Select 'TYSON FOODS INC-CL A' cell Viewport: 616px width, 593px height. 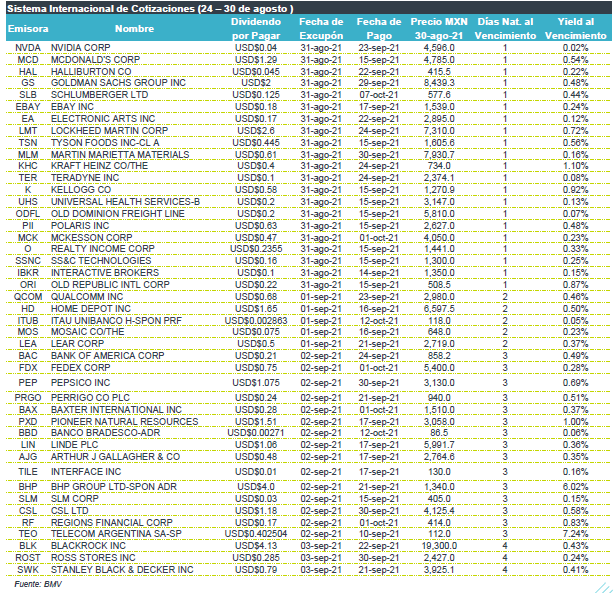105,143
